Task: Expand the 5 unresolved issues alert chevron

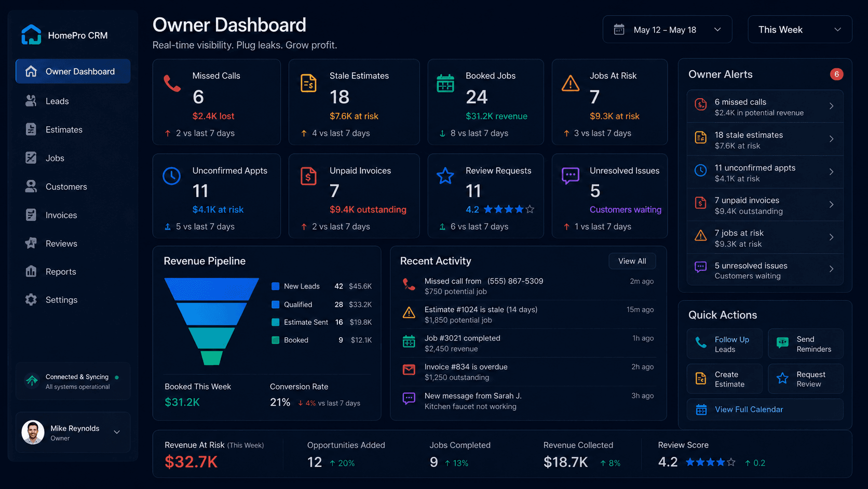Action: [831, 269]
